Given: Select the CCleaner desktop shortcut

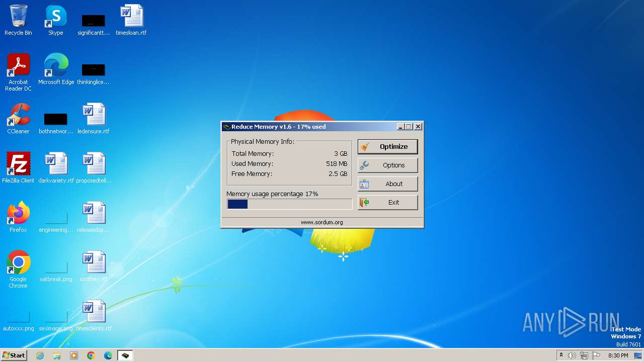Looking at the screenshot, I should 18,119.
